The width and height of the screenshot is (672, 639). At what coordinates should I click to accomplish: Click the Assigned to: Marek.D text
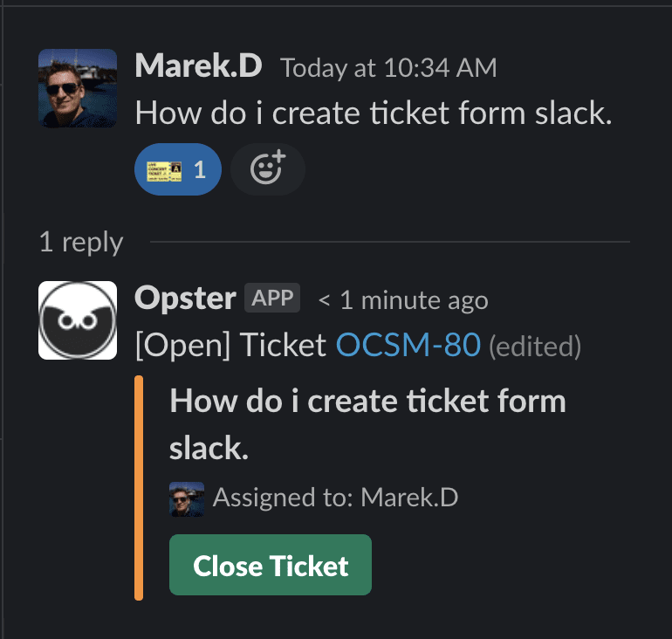click(336, 498)
